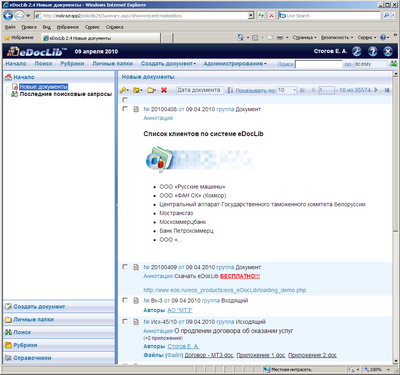Click the binoculars search icon next to 'всему'
Image resolution: width=400 pixels, height=375 pixels.
[x=394, y=64]
